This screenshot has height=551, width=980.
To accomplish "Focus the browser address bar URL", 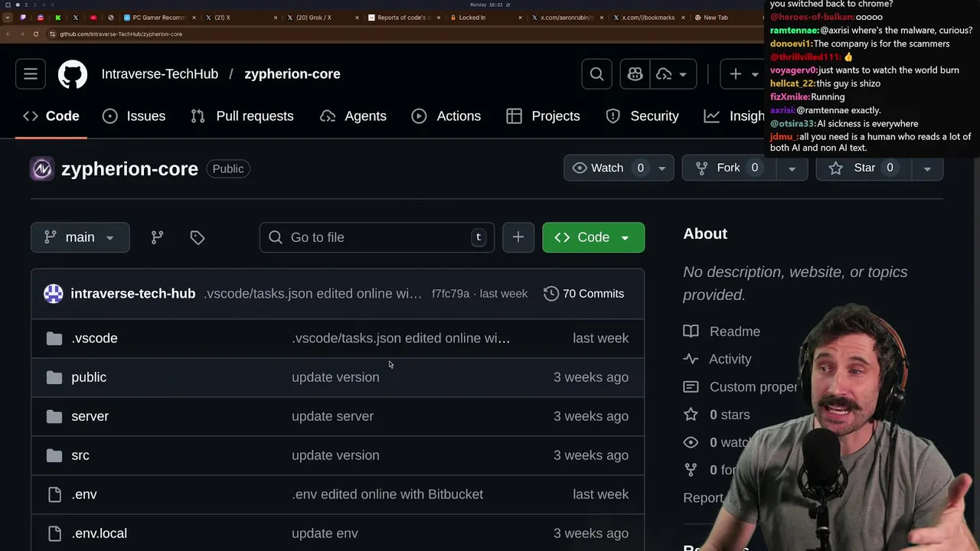I will click(121, 34).
